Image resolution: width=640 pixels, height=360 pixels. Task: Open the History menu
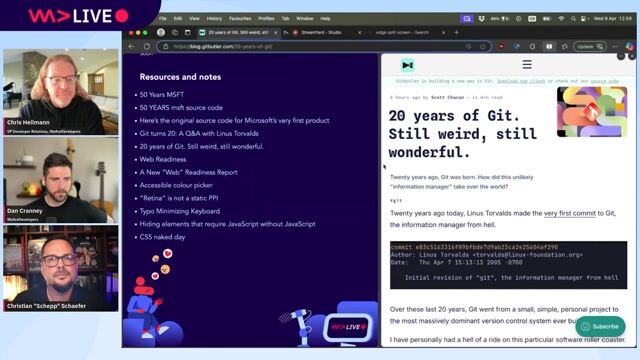pyautogui.click(x=214, y=19)
